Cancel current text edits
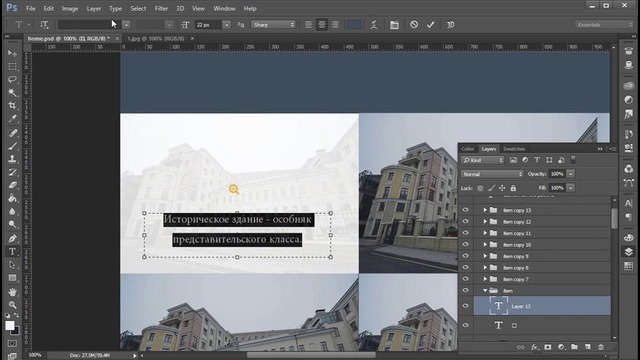 (414, 24)
